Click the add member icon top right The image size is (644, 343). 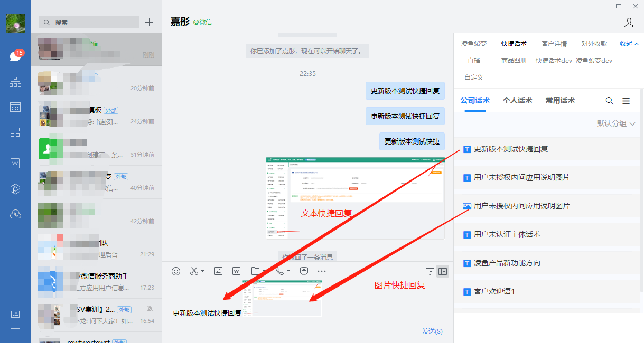(629, 23)
